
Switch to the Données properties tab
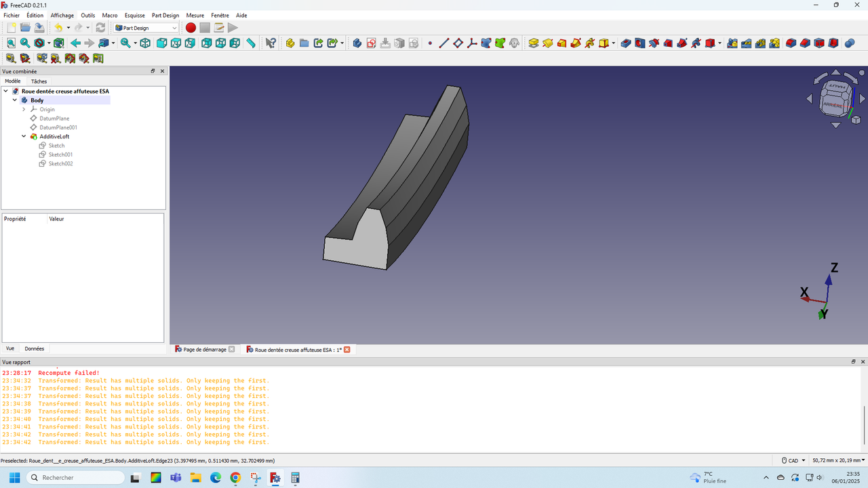point(34,348)
